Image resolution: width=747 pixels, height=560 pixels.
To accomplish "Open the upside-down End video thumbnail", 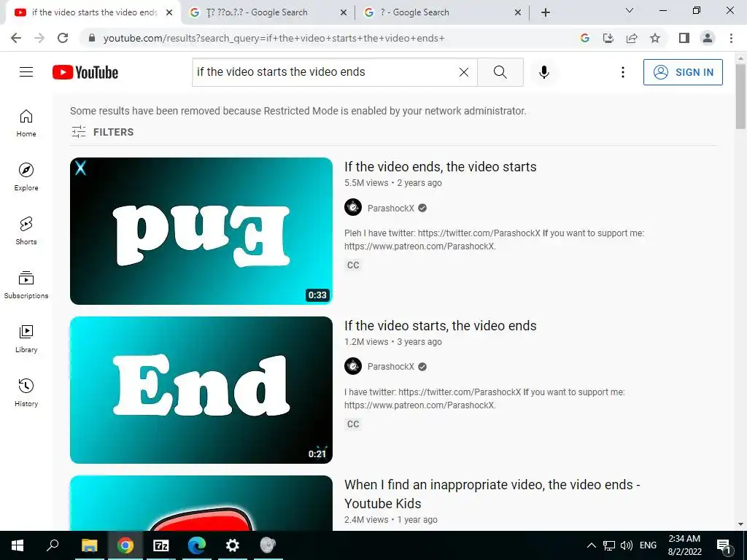I will tap(201, 231).
